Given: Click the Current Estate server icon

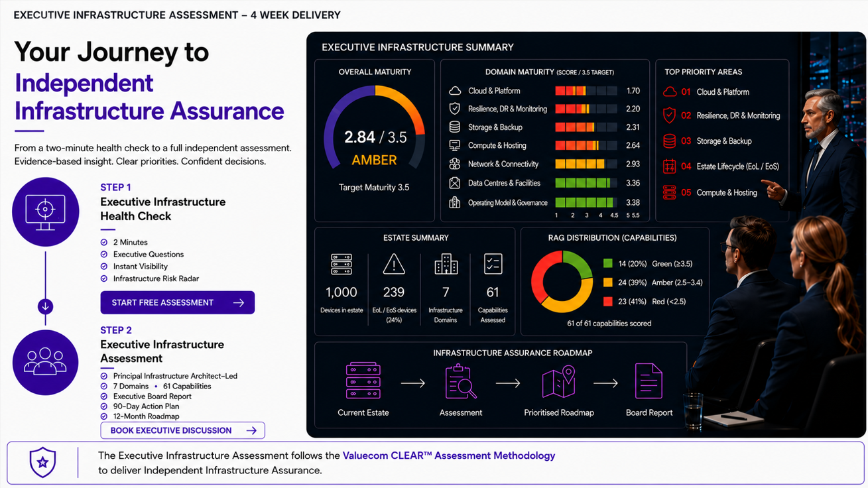Looking at the screenshot, I should pyautogui.click(x=363, y=381).
